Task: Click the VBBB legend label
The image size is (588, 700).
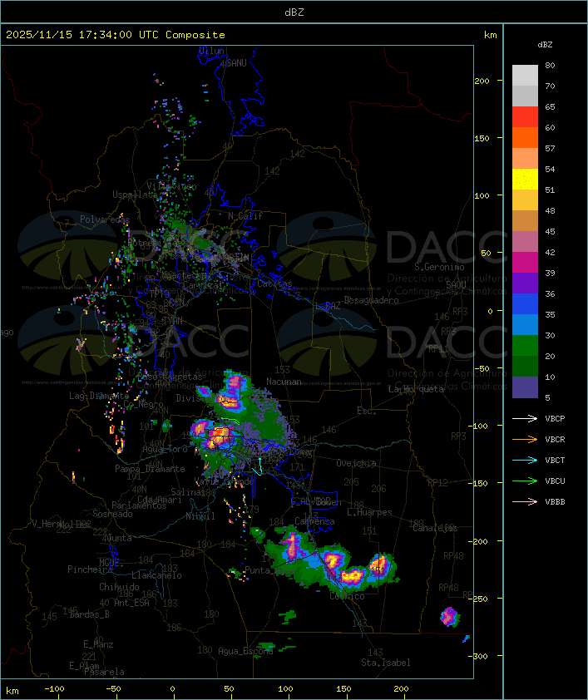Action: 555,501
